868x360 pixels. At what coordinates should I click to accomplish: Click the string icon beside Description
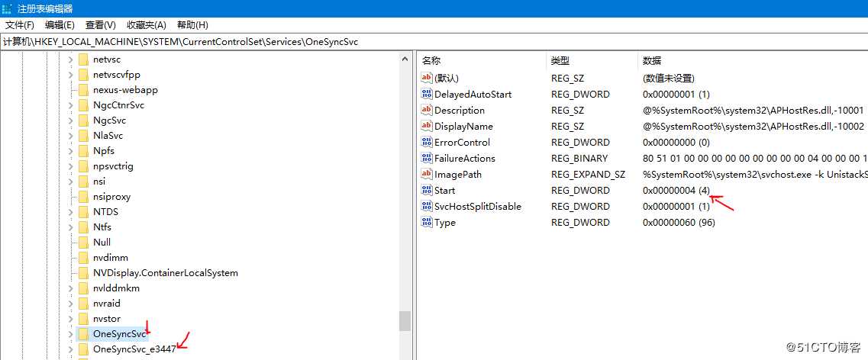tap(426, 110)
